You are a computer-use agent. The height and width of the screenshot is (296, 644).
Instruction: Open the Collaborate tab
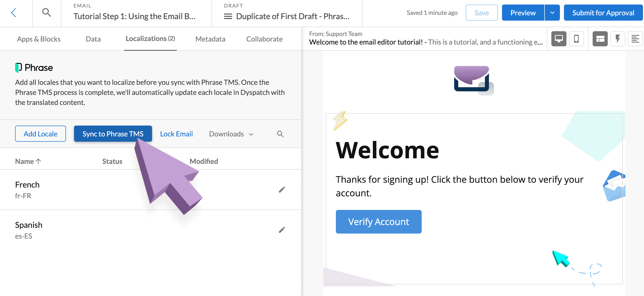tap(264, 39)
